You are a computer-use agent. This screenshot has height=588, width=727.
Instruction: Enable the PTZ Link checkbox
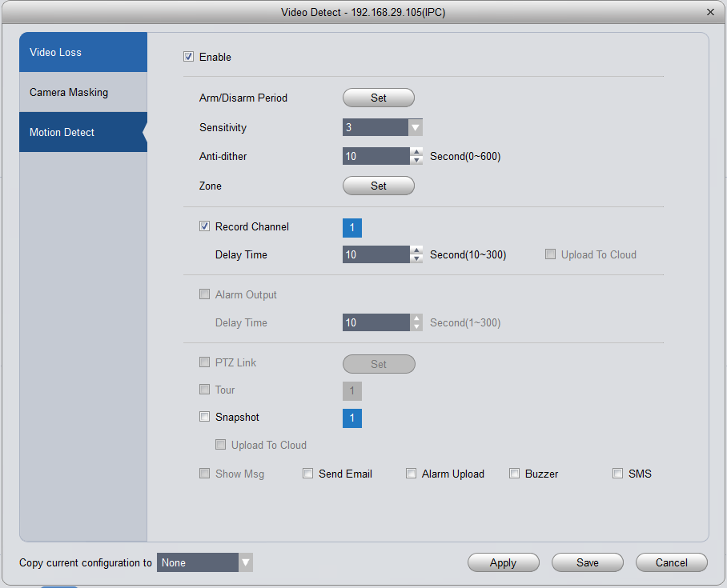pyautogui.click(x=204, y=362)
